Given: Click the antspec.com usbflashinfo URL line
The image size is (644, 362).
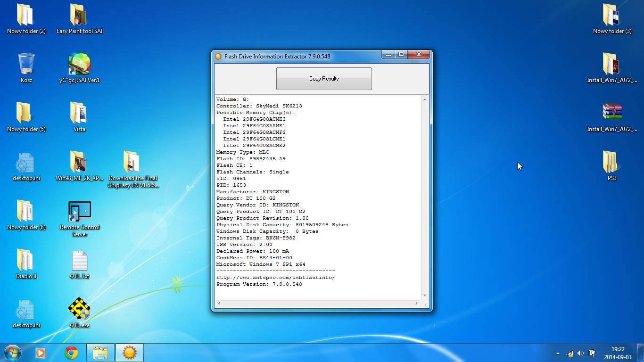Looking at the screenshot, I should (x=275, y=278).
